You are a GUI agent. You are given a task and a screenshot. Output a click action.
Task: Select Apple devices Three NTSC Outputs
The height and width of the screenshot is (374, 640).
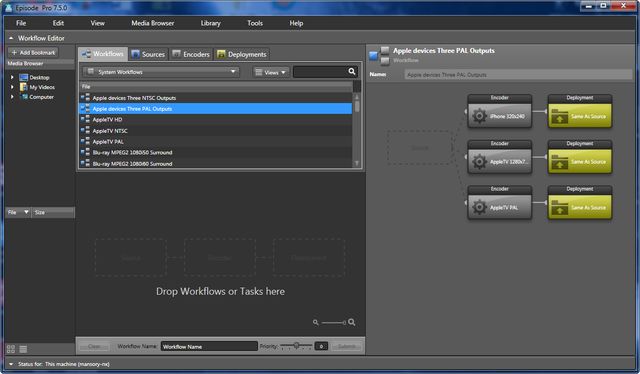pyautogui.click(x=216, y=98)
